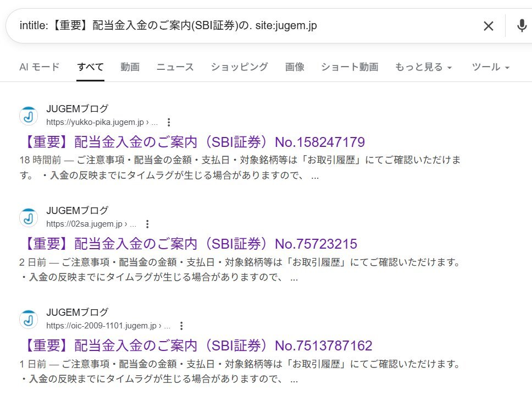Open the three-dot menu beside oic-2009-1101.jugem.jp
532x395 pixels.
click(x=182, y=326)
